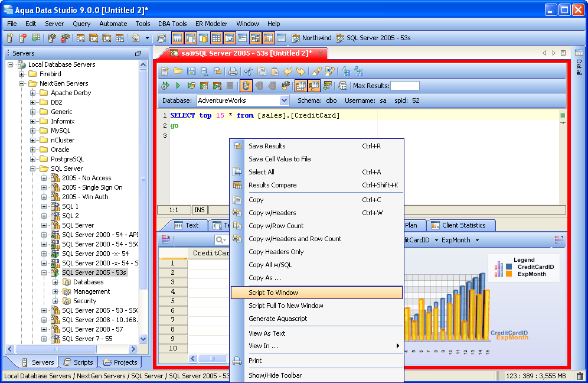
Task: Switch to the Scripts bottom tab
Action: [x=79, y=362]
